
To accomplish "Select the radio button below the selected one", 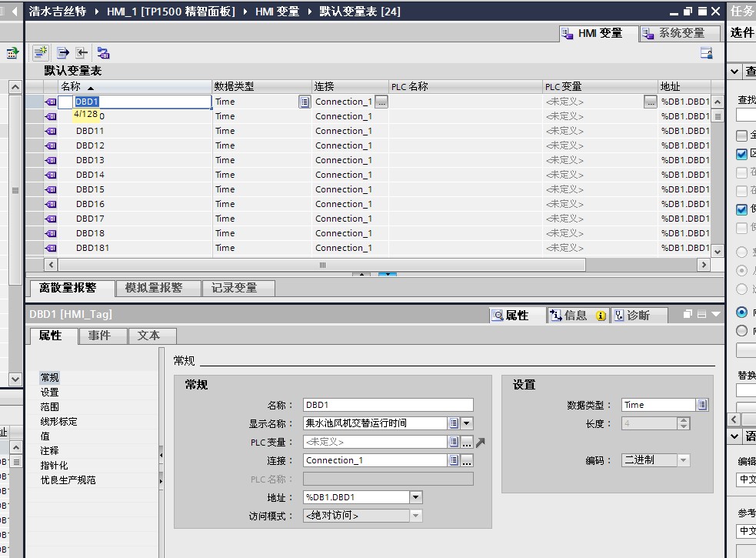I will (x=741, y=331).
